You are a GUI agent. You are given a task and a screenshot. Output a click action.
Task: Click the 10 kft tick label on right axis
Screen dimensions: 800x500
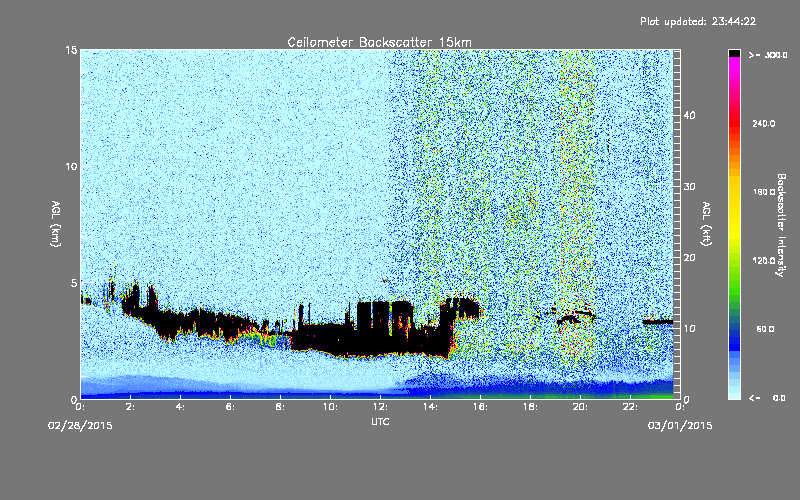(x=689, y=328)
